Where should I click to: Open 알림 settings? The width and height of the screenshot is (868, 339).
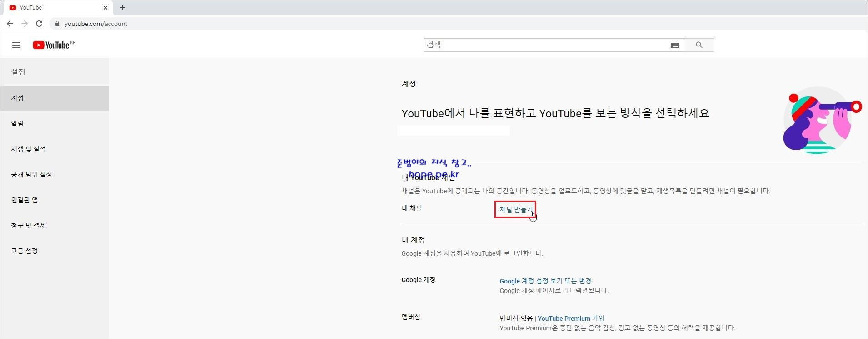(55, 124)
